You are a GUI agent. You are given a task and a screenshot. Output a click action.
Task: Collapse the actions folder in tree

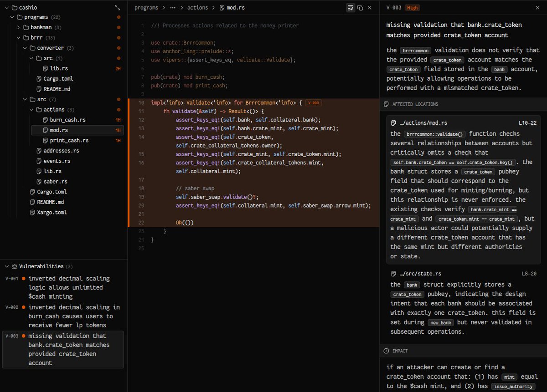(x=31, y=109)
